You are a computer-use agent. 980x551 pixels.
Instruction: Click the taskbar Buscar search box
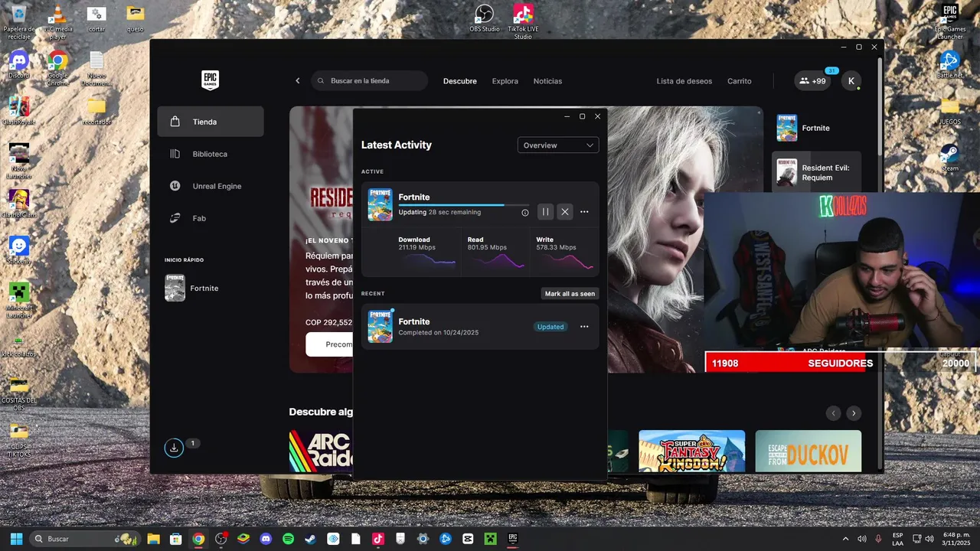pos(86,539)
